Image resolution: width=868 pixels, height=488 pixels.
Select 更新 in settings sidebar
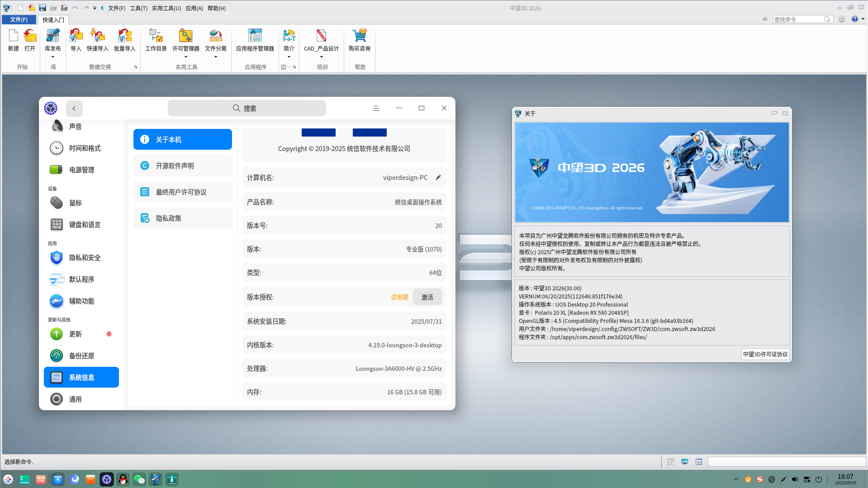81,334
